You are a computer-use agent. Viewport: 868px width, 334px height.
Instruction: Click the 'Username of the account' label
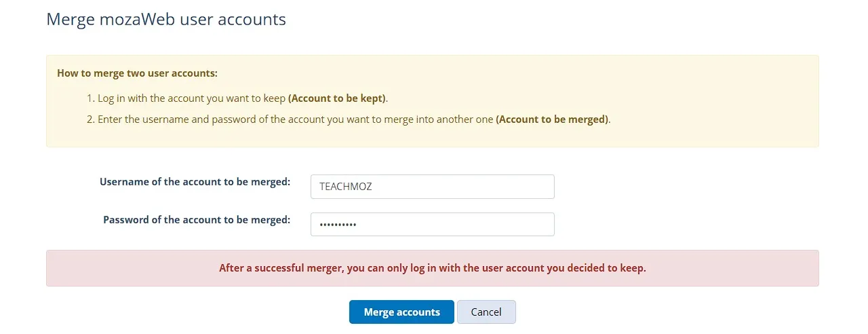click(195, 182)
